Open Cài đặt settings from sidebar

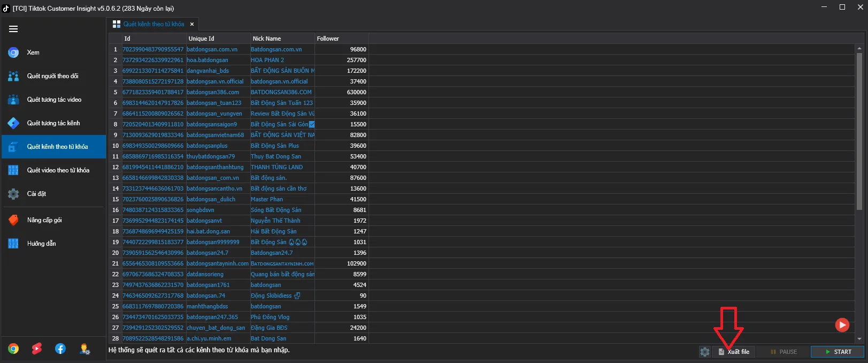53,194
